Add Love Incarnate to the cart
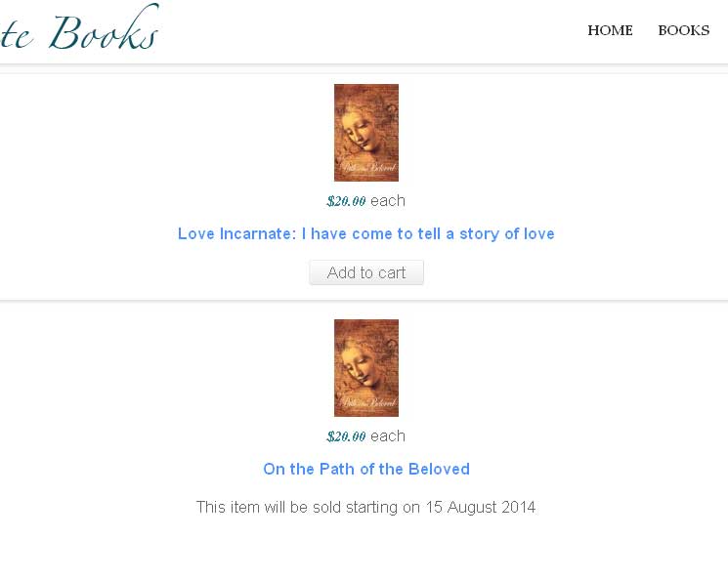This screenshot has width=728, height=580. 366,272
